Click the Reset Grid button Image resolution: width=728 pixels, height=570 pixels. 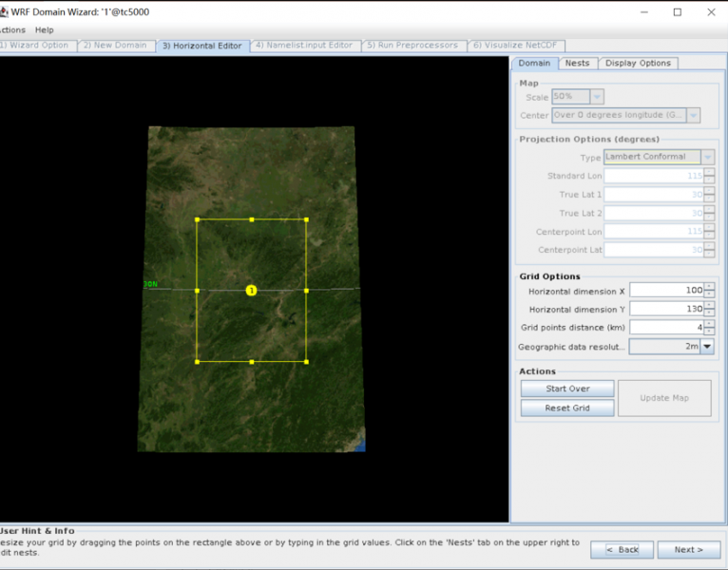(x=567, y=408)
